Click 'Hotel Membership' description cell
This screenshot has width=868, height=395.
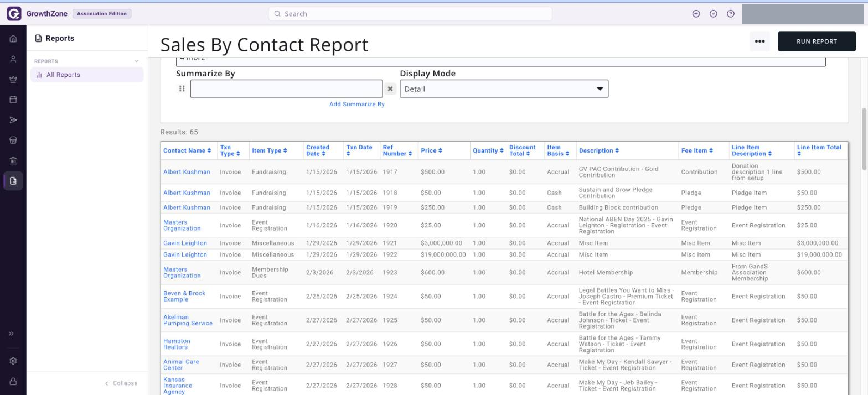click(x=605, y=273)
